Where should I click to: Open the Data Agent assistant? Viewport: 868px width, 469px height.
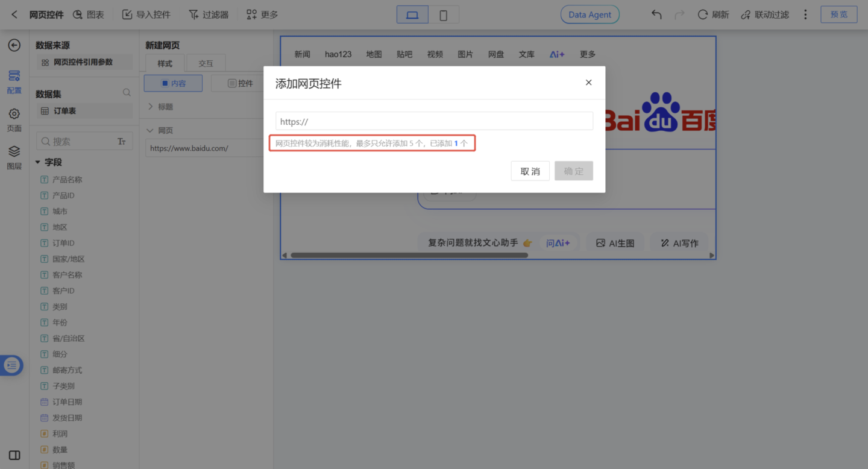[x=590, y=14]
